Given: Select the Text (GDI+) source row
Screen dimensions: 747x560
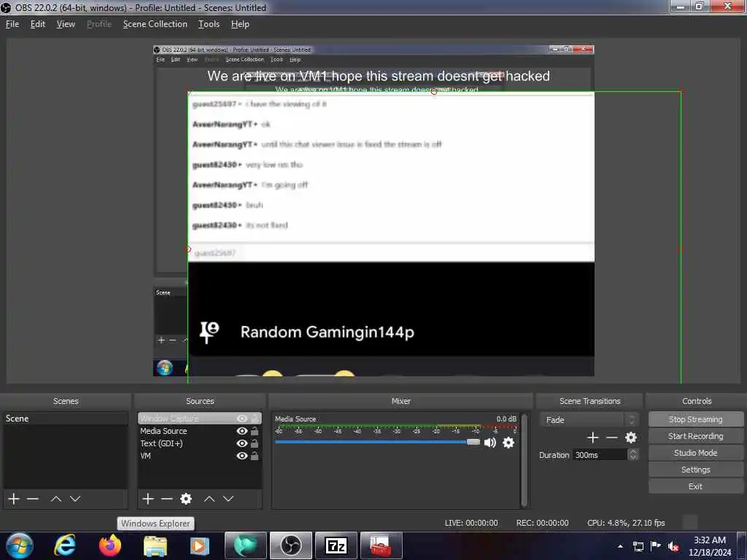Looking at the screenshot, I should (200, 443).
